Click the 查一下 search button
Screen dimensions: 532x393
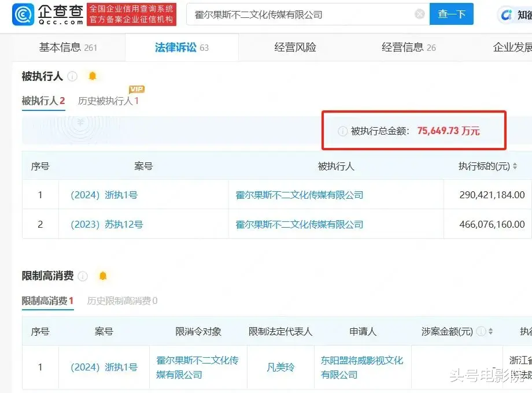click(452, 14)
